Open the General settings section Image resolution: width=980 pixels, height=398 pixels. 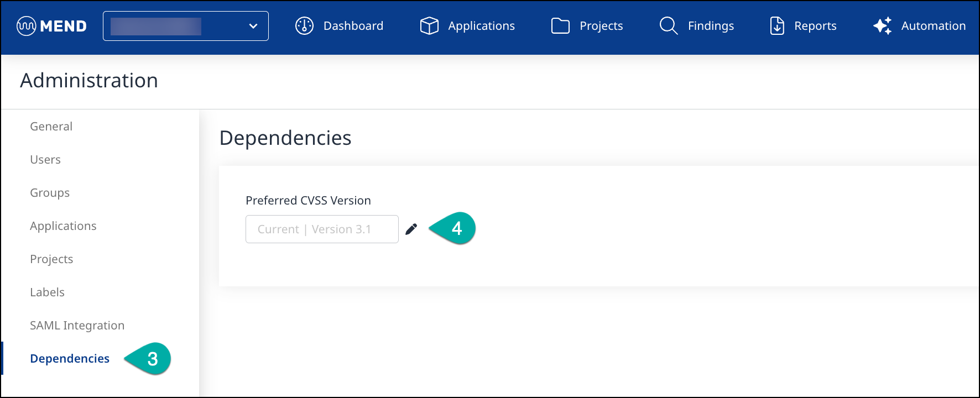tap(51, 127)
